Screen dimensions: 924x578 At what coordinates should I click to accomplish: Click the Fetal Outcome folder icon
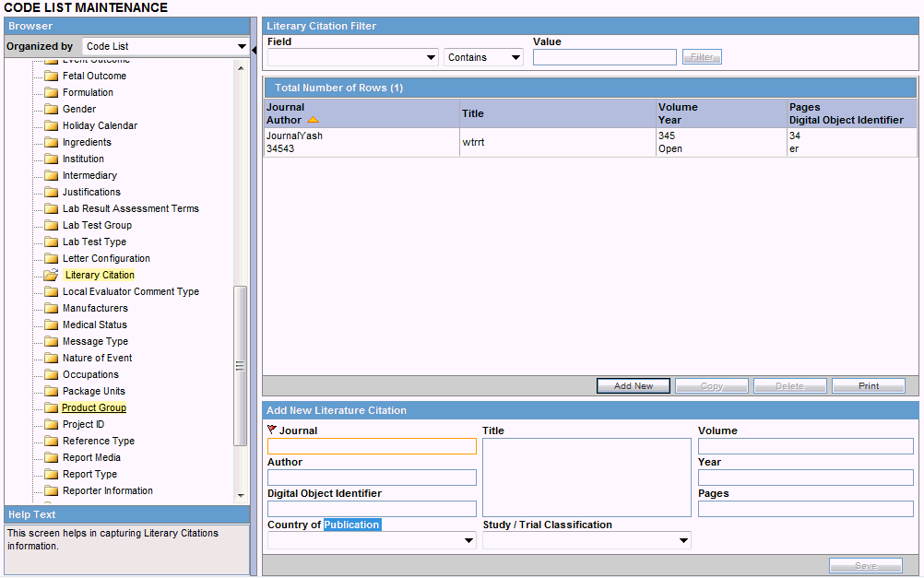(x=52, y=76)
